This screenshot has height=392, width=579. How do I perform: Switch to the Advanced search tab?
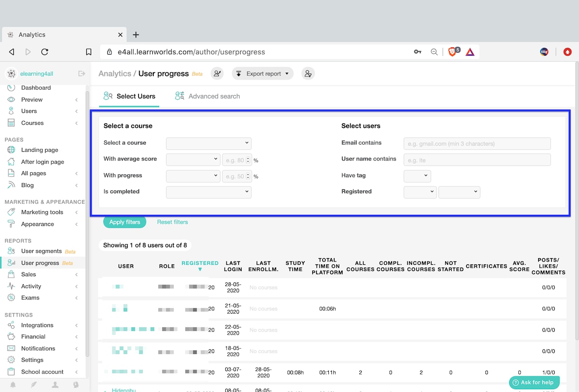pos(207,96)
